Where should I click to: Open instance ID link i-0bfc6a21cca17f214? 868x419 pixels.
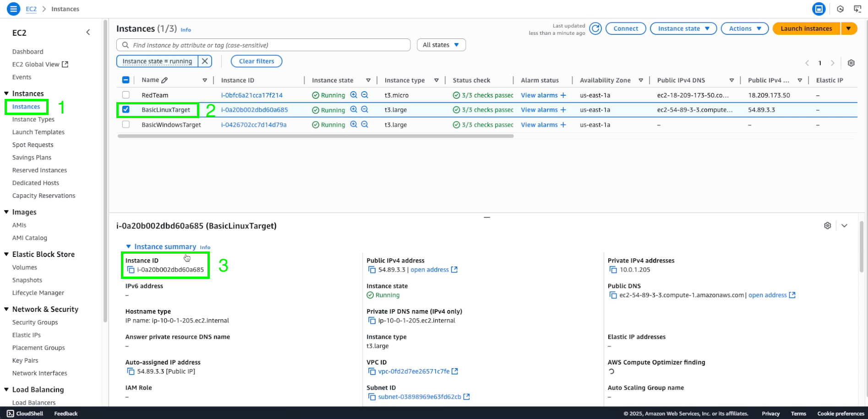[x=252, y=95]
